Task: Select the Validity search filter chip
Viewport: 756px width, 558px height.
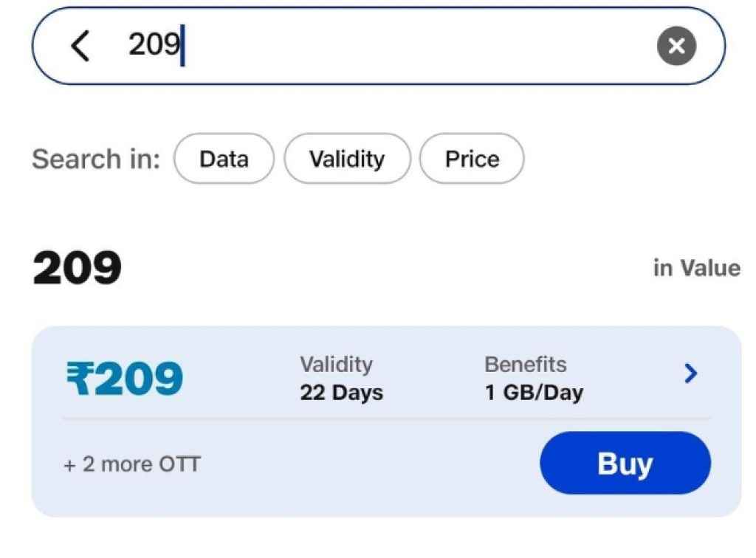Action: 347,159
